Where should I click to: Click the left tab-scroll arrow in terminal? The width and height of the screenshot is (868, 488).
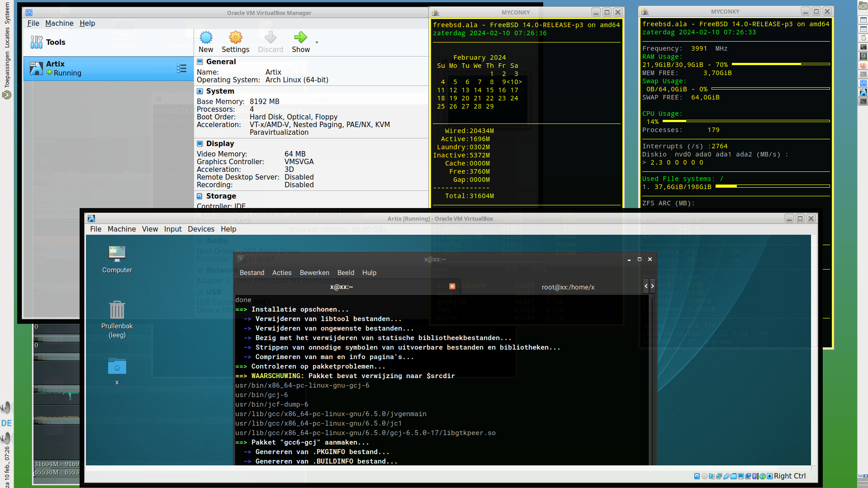tap(646, 286)
